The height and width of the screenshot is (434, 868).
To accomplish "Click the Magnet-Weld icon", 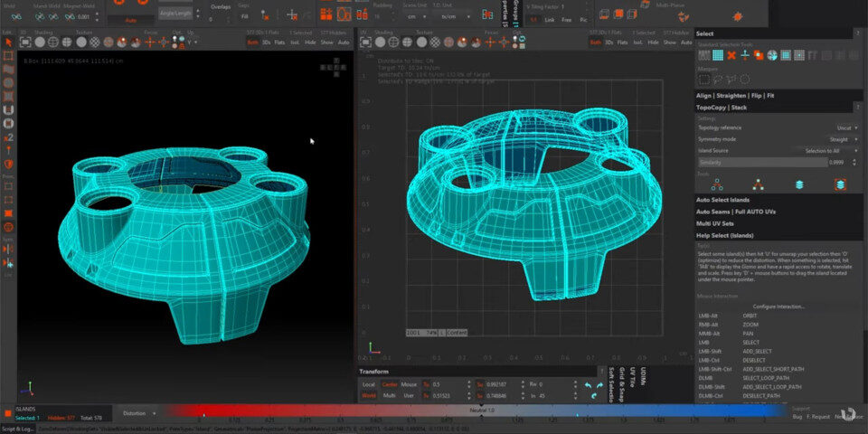I will 70,16.
